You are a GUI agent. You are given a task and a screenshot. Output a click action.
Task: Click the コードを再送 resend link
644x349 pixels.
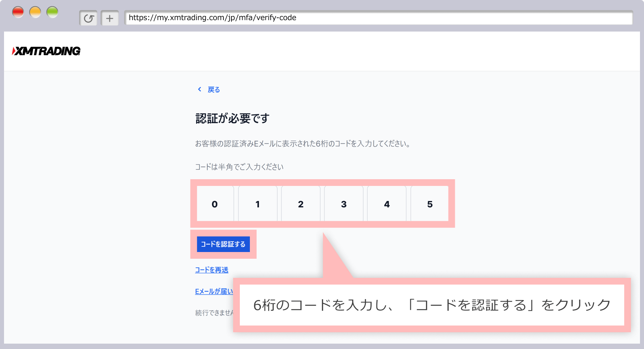[212, 270]
